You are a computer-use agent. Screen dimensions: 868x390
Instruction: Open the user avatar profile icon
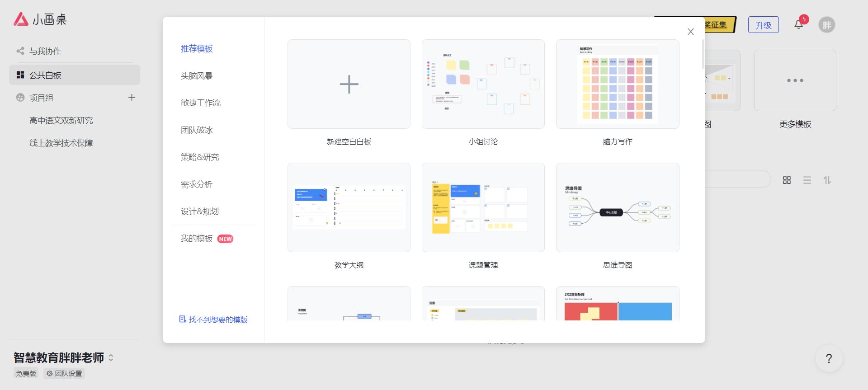pos(826,25)
